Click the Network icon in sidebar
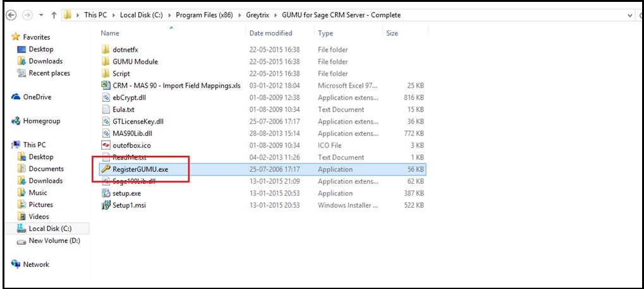The height and width of the screenshot is (289, 644). (x=16, y=264)
